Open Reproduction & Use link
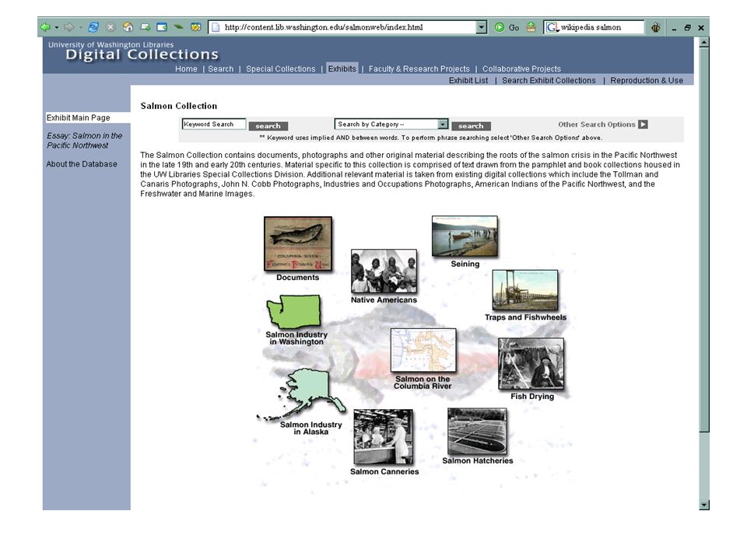Screen dimensions: 747x560 (x=647, y=80)
